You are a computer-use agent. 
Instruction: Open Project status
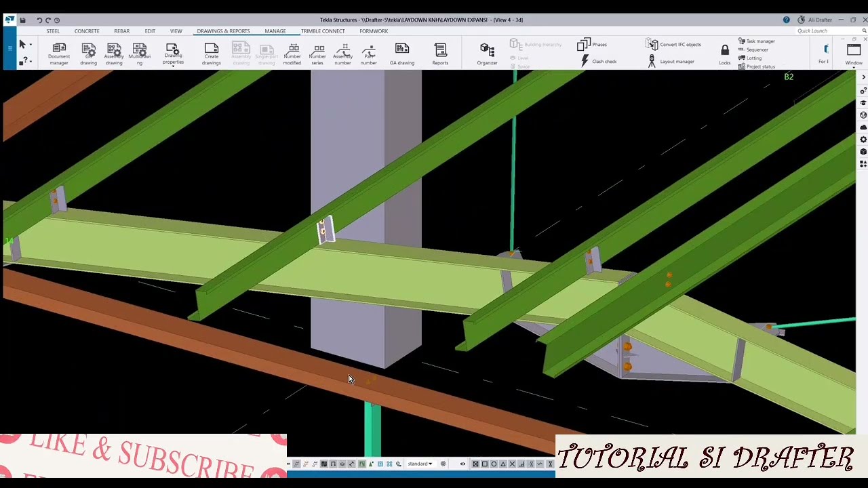click(756, 66)
